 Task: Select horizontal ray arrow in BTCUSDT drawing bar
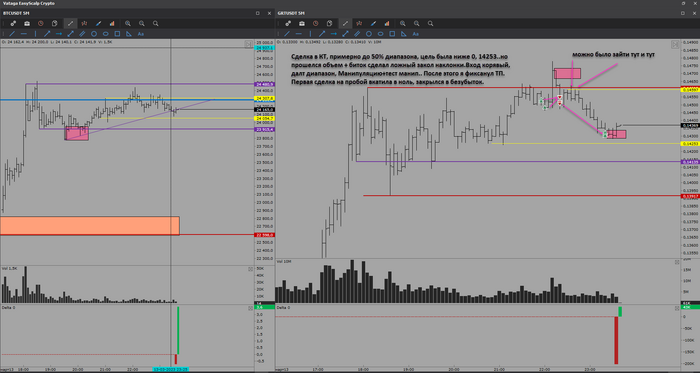click(59, 33)
